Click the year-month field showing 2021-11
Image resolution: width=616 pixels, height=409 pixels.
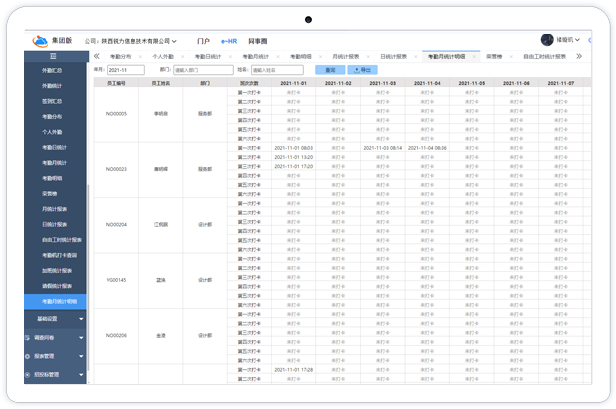point(126,70)
